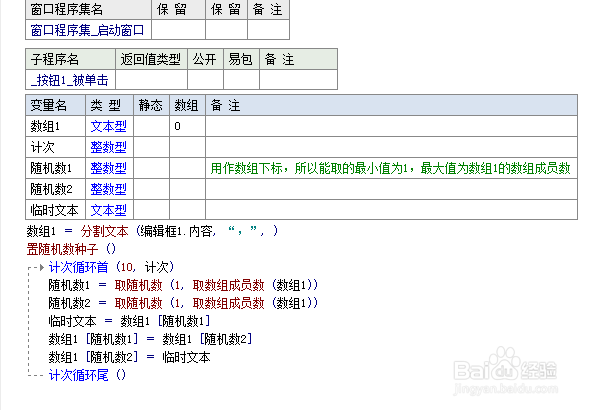Screen dimensions: 592x410
Task: Click the 随机数2 = 取随机数 code line
Action: [x=183, y=303]
